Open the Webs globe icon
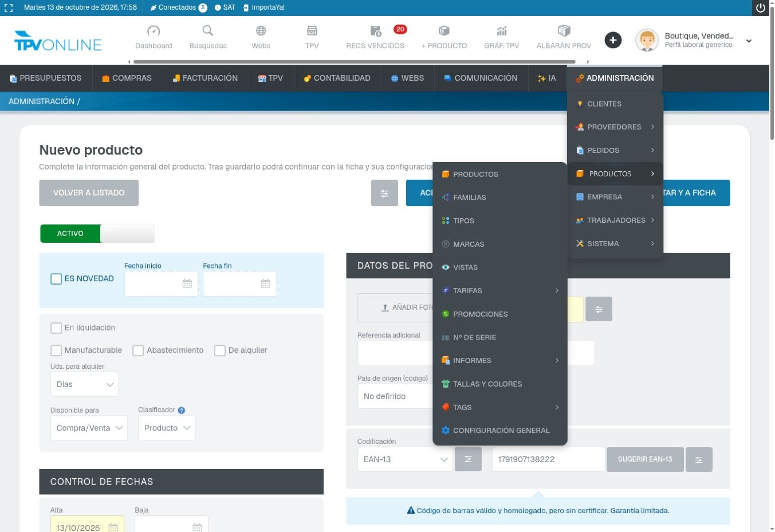Image resolution: width=775 pixels, height=532 pixels. [x=261, y=31]
